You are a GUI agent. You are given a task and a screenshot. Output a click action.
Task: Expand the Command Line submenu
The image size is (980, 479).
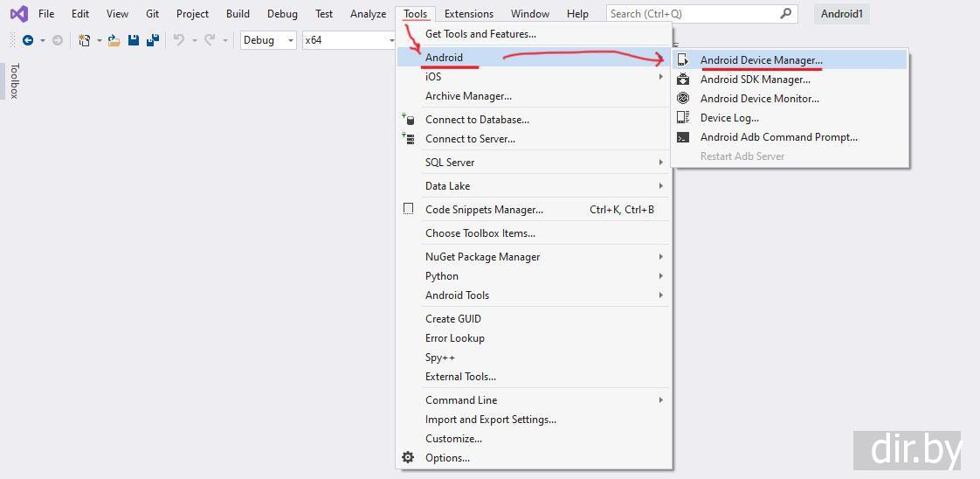(x=534, y=400)
